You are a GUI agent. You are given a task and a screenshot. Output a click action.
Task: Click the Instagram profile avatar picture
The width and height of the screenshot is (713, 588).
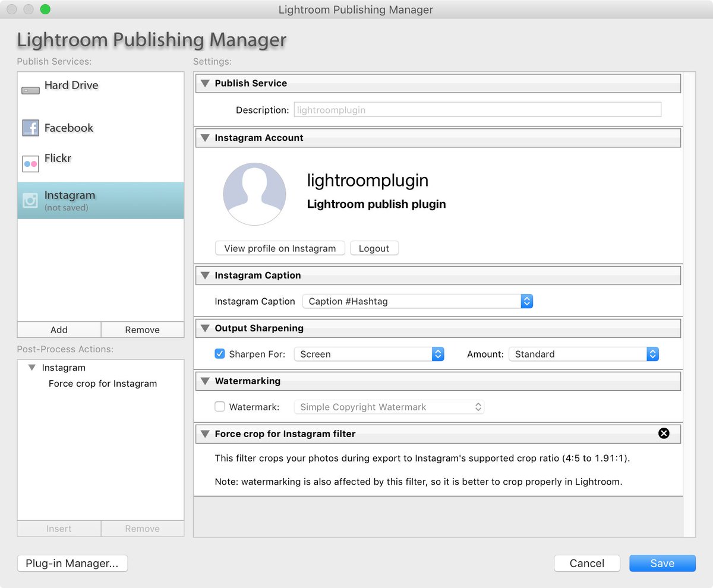[254, 194]
